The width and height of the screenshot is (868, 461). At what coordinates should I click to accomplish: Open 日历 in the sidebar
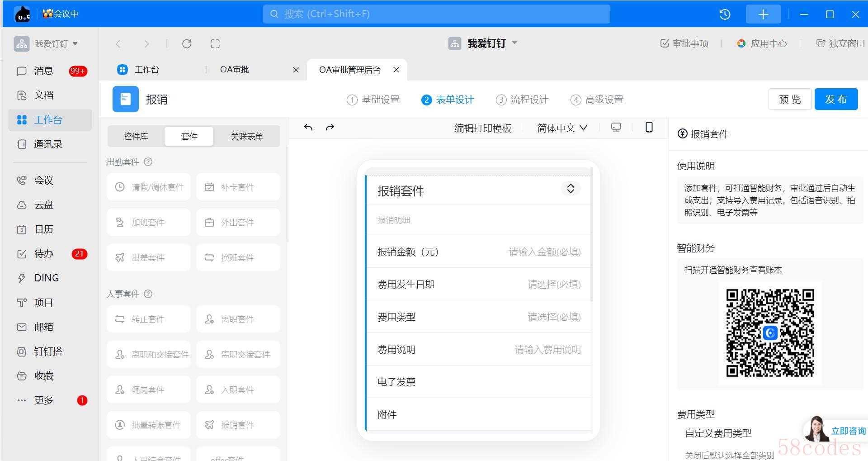click(50, 229)
